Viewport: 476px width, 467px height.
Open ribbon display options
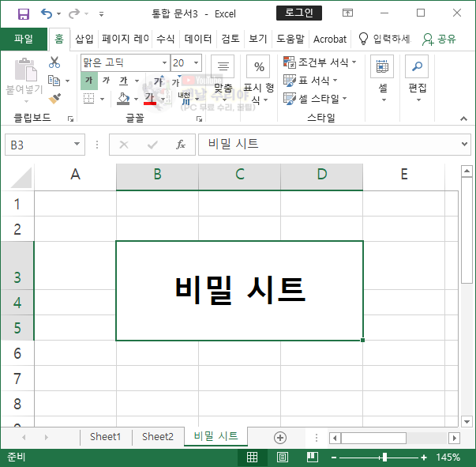pos(347,13)
